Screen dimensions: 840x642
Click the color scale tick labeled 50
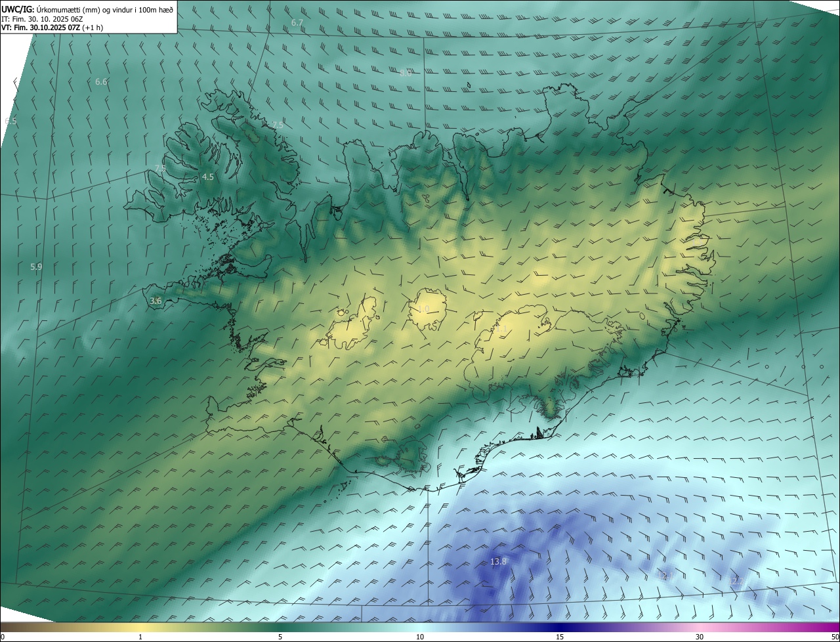(x=835, y=637)
